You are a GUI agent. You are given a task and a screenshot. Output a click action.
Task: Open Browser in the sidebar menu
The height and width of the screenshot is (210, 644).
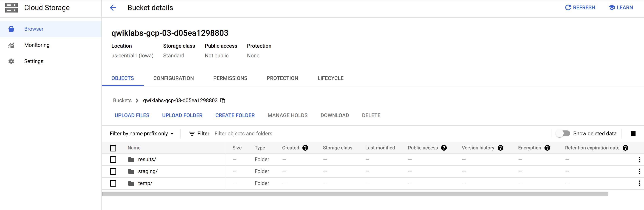click(51, 29)
